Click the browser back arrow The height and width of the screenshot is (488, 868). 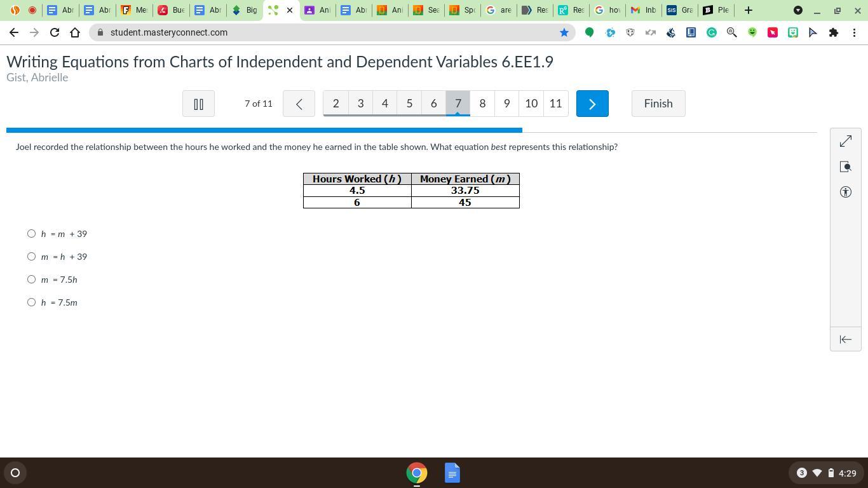(14, 32)
